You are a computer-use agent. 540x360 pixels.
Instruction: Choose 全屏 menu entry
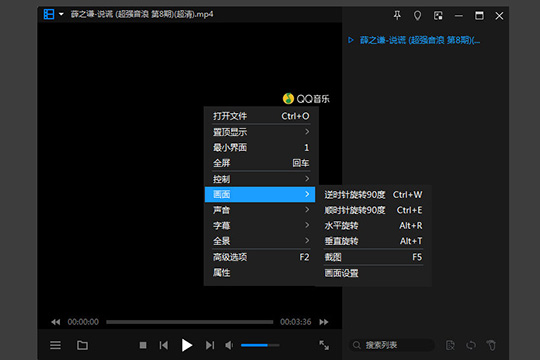point(260,163)
